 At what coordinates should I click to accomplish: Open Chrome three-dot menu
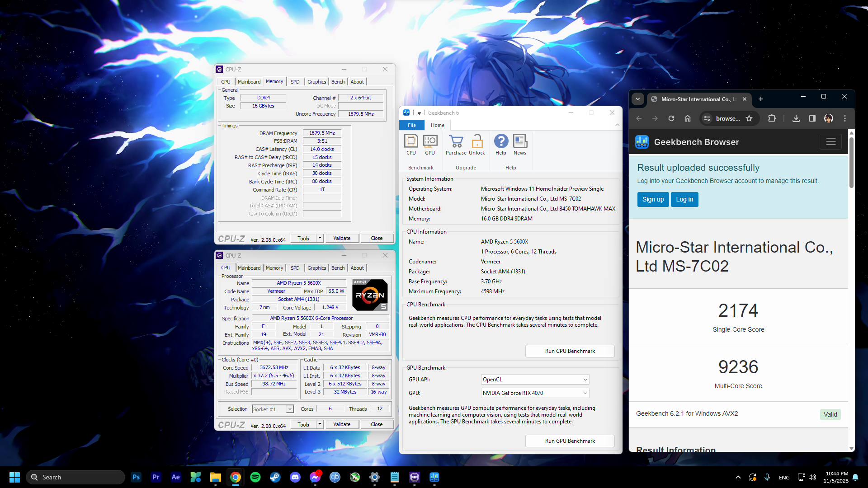click(x=845, y=118)
